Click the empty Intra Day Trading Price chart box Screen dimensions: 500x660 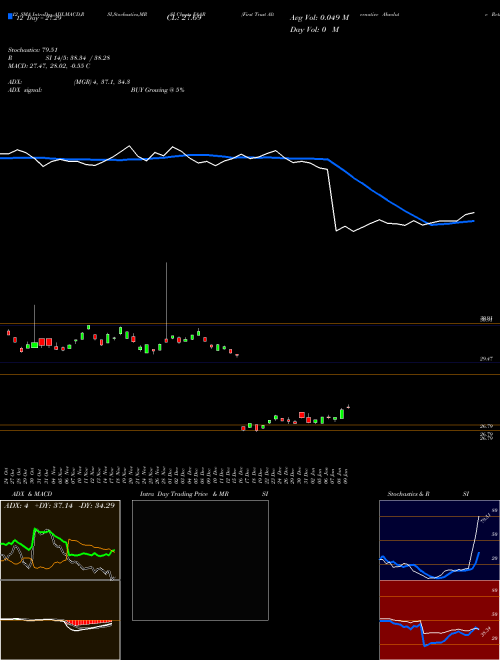click(x=200, y=560)
